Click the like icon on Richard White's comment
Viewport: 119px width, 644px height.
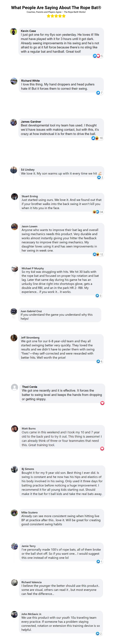98,93
